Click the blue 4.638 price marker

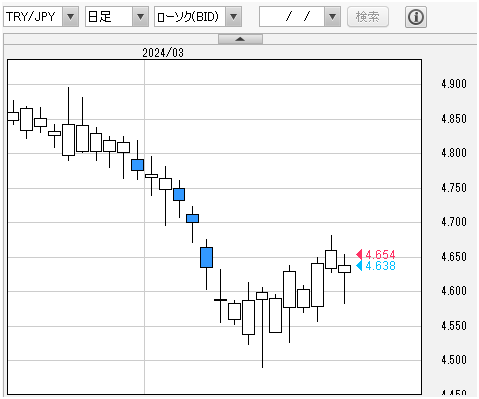(x=376, y=266)
